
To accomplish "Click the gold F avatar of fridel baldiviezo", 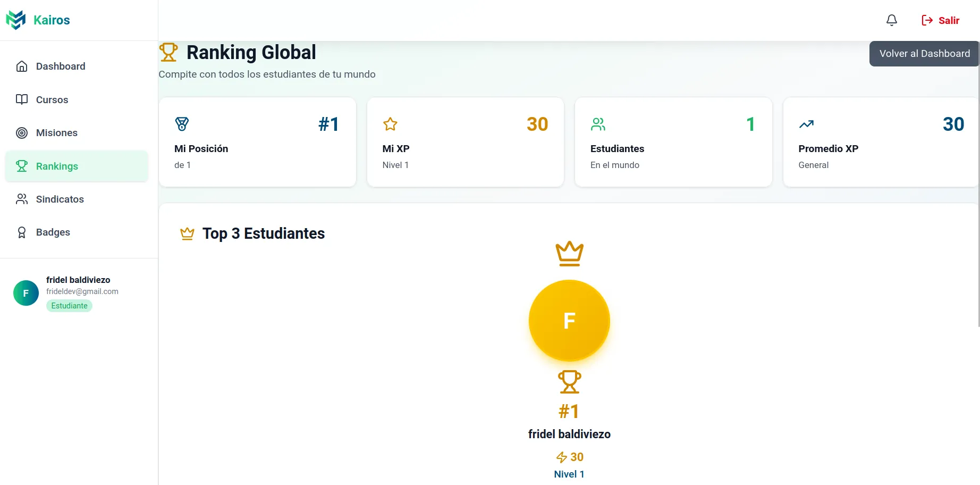I will point(569,321).
